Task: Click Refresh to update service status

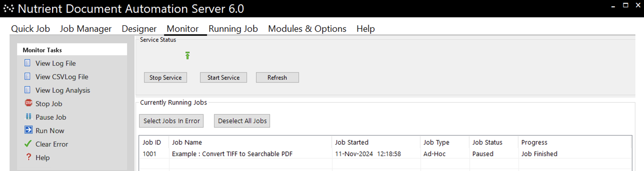Action: click(277, 77)
